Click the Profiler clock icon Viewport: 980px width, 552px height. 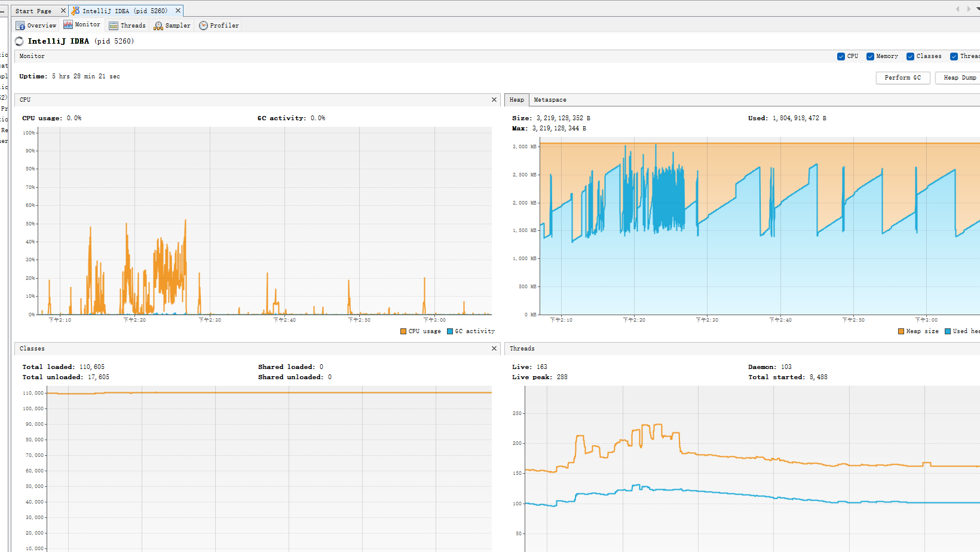click(203, 26)
